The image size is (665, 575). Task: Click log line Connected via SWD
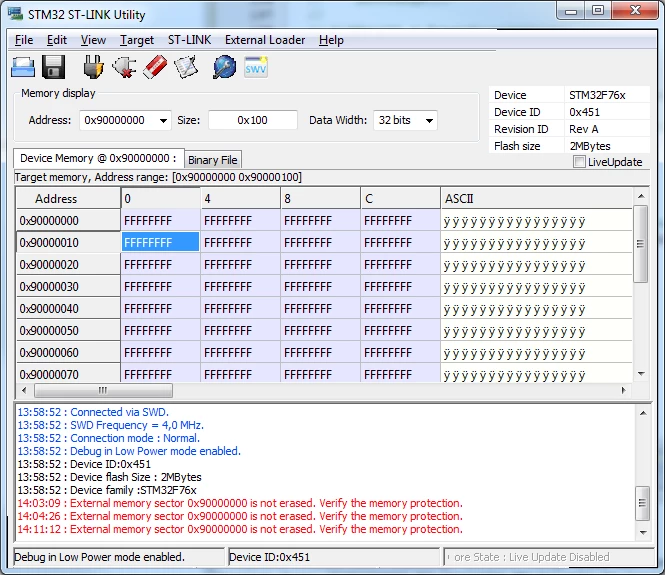(x=93, y=412)
